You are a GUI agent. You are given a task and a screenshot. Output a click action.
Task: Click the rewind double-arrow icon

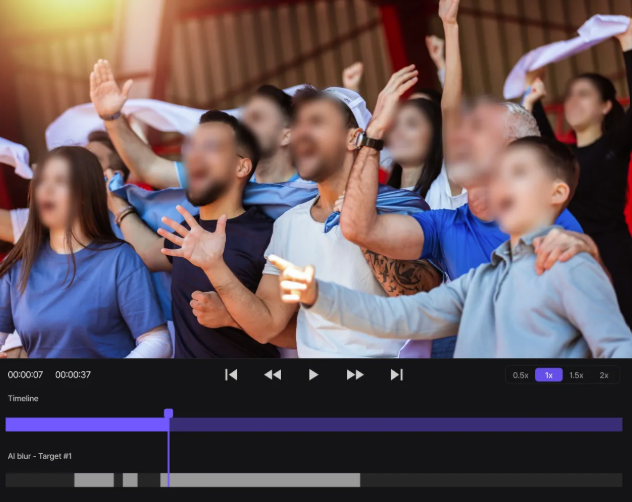tap(272, 375)
